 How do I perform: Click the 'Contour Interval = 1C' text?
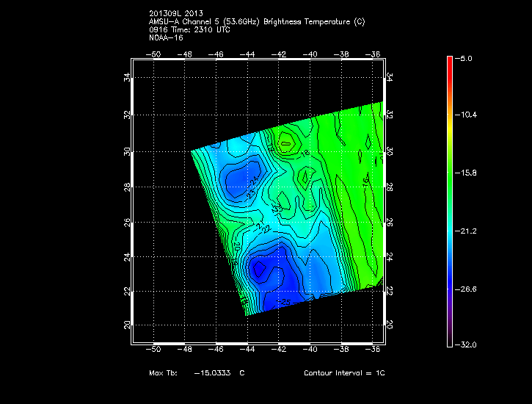344,373
